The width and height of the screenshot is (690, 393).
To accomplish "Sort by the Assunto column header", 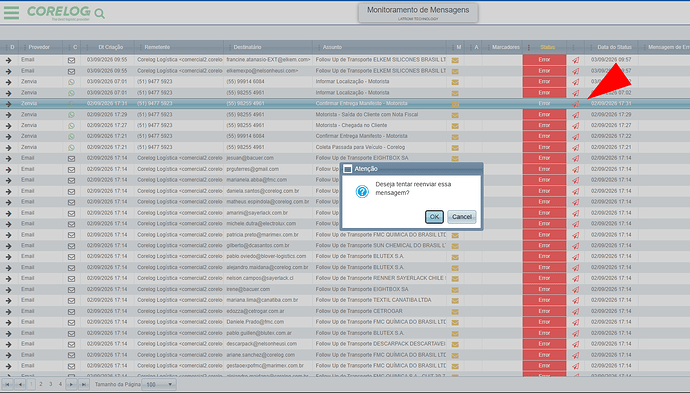I will (x=332, y=47).
